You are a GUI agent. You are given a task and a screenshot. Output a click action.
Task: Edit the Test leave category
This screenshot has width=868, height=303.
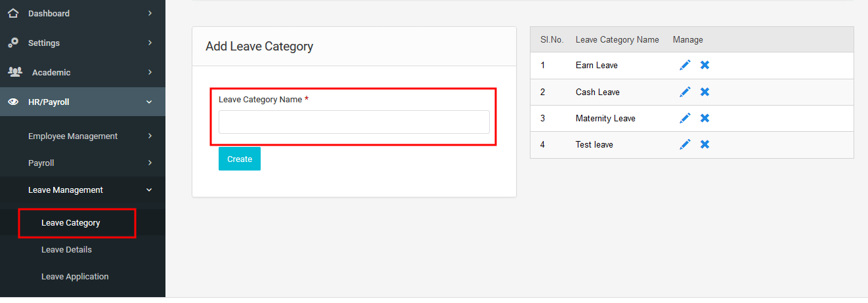pos(685,144)
